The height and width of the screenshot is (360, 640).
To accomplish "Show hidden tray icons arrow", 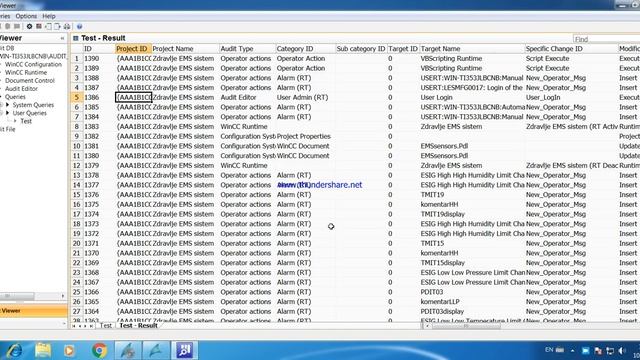I will pyautogui.click(x=572, y=351).
